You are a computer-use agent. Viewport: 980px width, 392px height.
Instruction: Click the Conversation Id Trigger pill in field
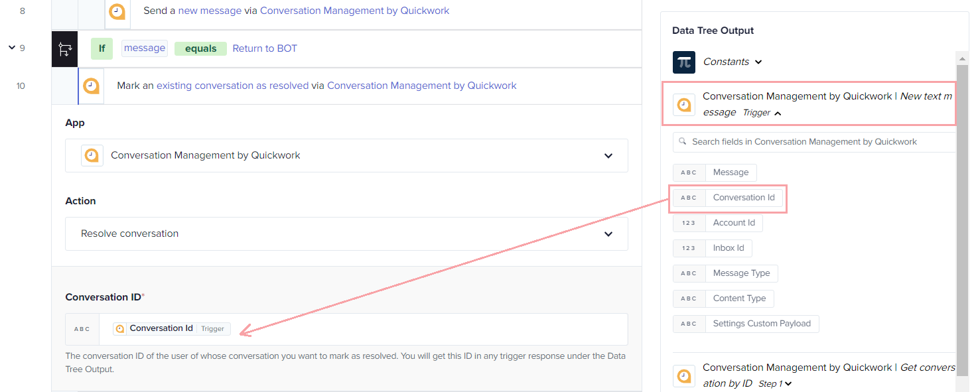(171, 328)
